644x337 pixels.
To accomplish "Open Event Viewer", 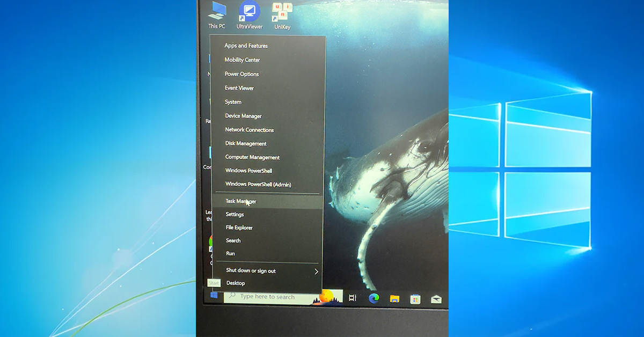I will 238,87.
